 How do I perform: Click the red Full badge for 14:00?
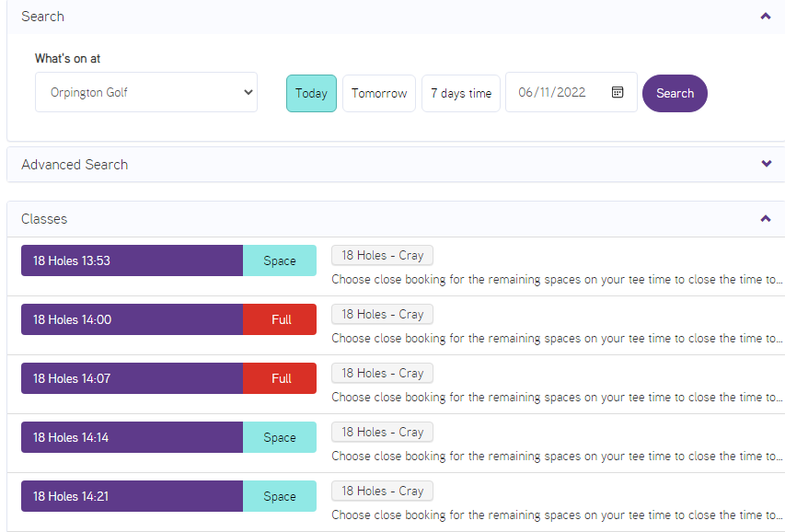click(280, 319)
